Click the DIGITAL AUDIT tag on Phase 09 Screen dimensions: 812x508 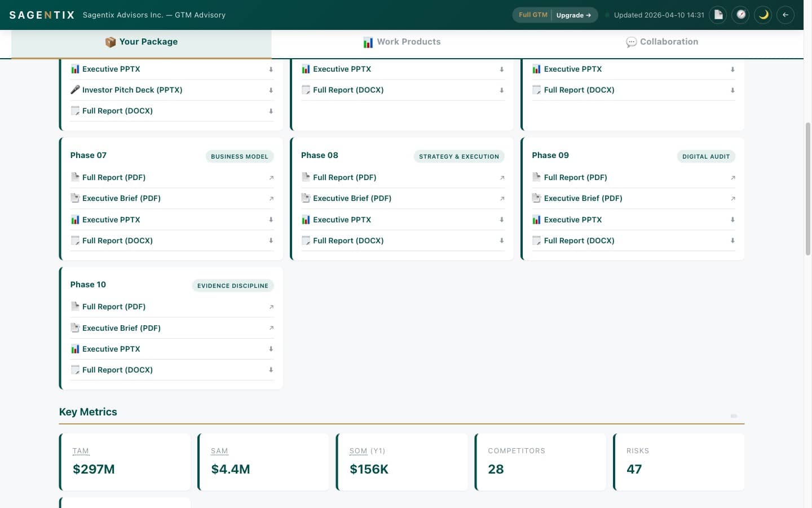pyautogui.click(x=706, y=156)
